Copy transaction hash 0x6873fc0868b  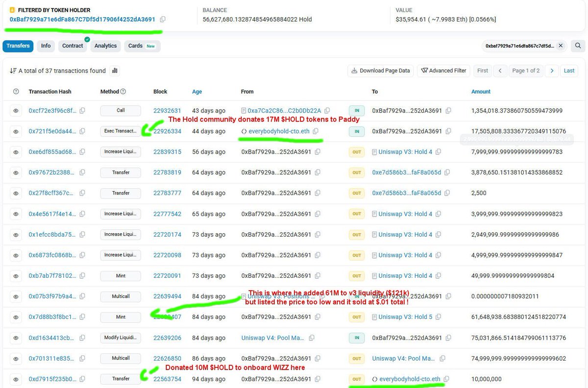[x=82, y=255]
